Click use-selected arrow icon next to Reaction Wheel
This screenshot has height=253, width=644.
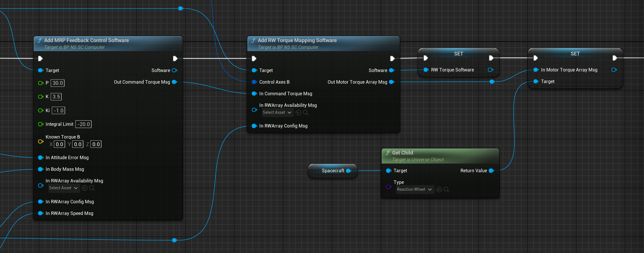click(439, 190)
